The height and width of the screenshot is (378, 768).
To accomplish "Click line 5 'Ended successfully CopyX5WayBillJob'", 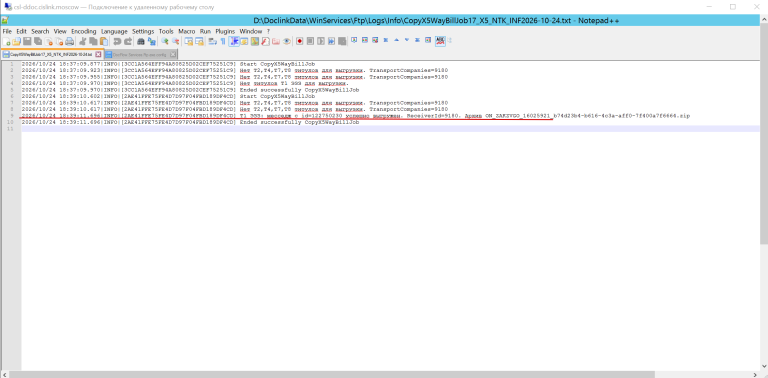I will click(300, 90).
